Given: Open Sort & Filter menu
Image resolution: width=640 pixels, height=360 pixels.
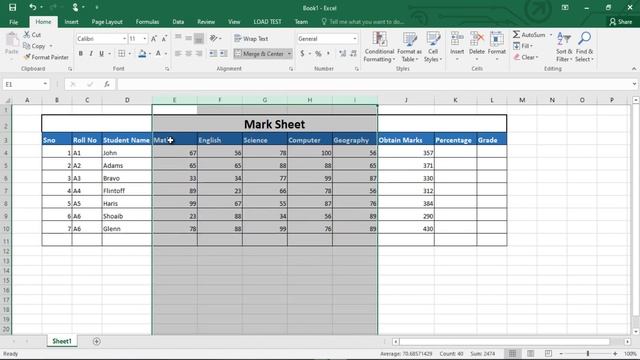Looking at the screenshot, I should pyautogui.click(x=564, y=47).
